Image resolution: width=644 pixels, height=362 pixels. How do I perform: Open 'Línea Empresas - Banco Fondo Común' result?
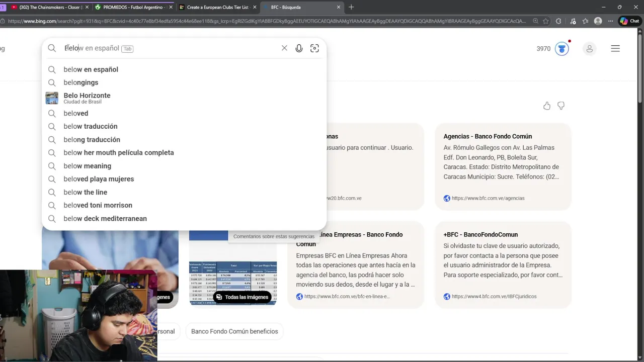tap(349, 239)
